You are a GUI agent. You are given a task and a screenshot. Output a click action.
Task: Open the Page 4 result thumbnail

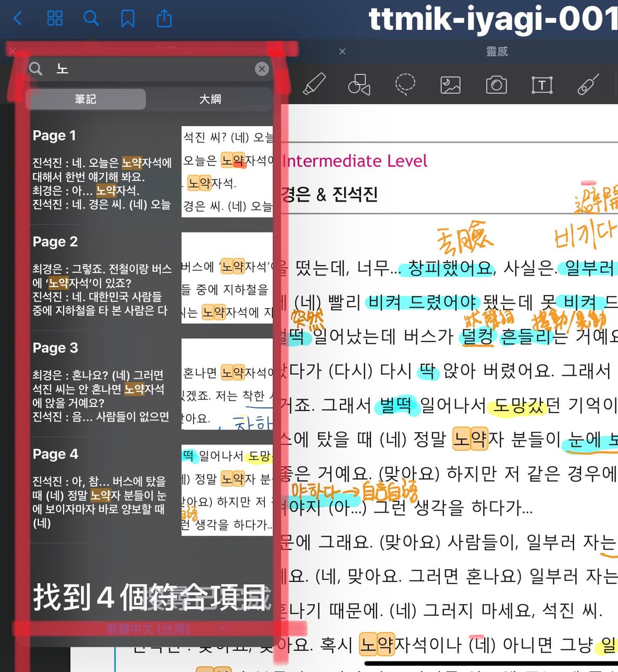(x=227, y=490)
